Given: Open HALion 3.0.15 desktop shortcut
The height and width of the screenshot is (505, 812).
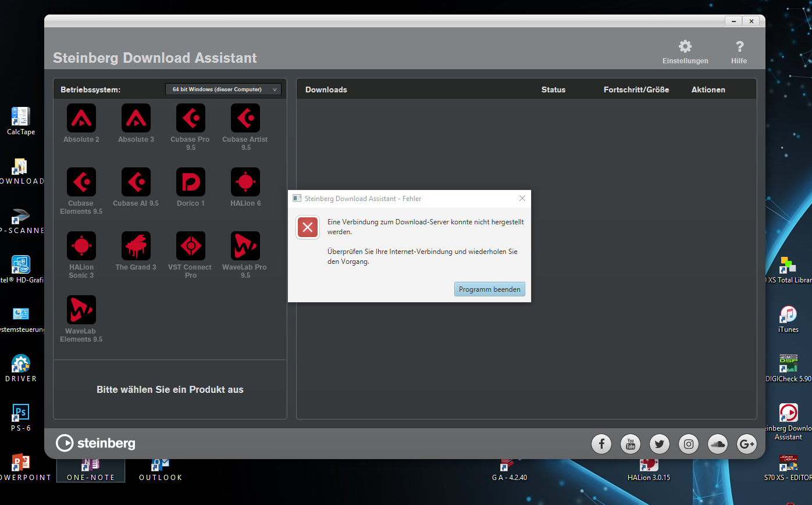Looking at the screenshot, I should click(x=649, y=470).
